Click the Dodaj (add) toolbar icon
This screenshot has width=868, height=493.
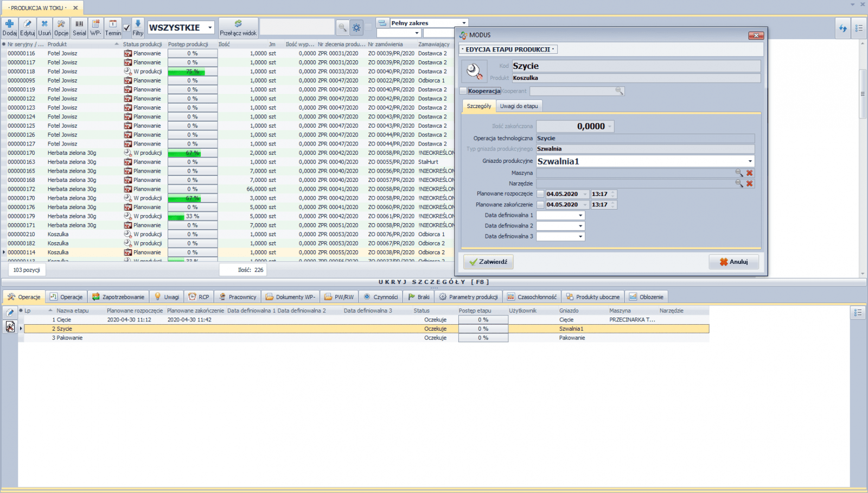(9, 24)
